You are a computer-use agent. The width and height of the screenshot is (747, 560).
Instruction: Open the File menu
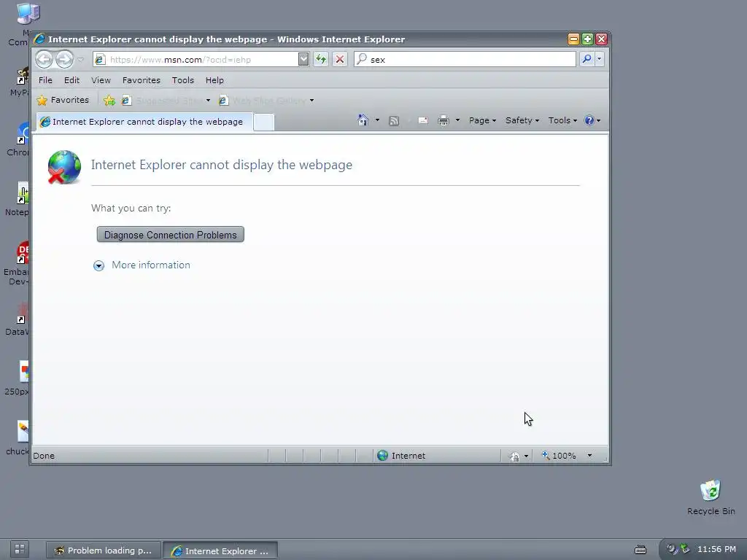click(x=45, y=80)
